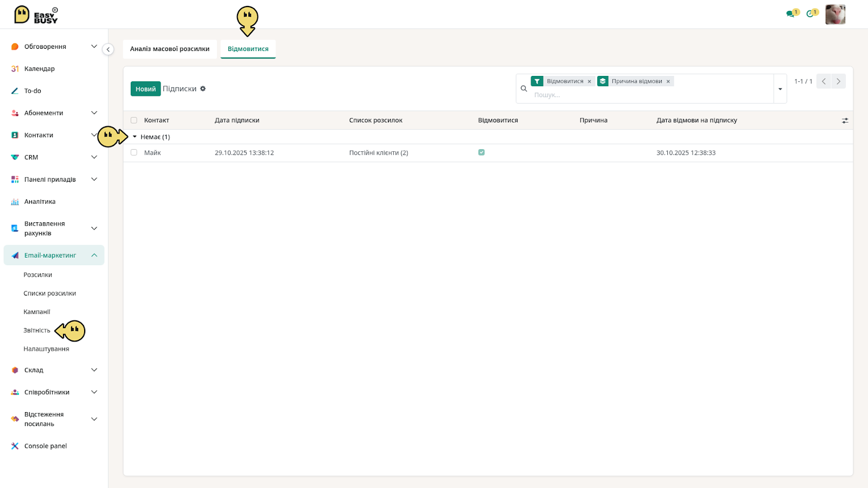Expand the Абонементи chevron

[94, 113]
